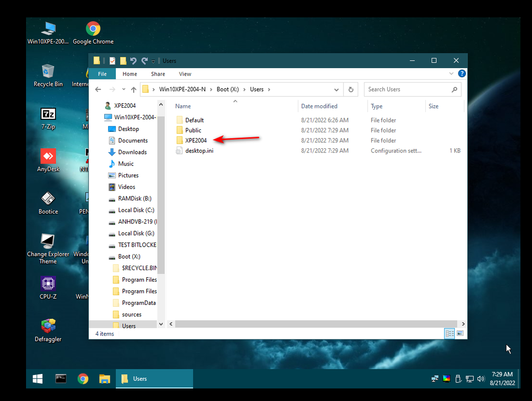Screen dimensions: 532x401
Task: Open the Windows Start button
Action: pos(38,378)
